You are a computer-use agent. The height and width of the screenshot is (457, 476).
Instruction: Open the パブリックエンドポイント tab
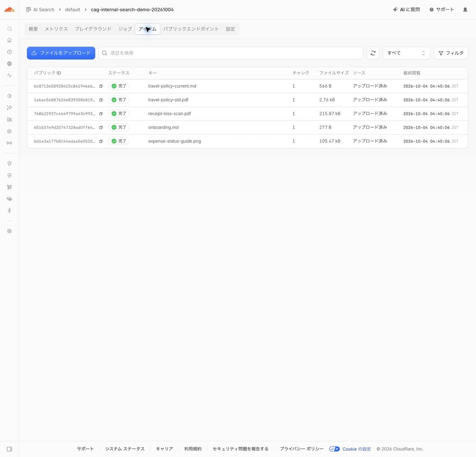point(191,29)
